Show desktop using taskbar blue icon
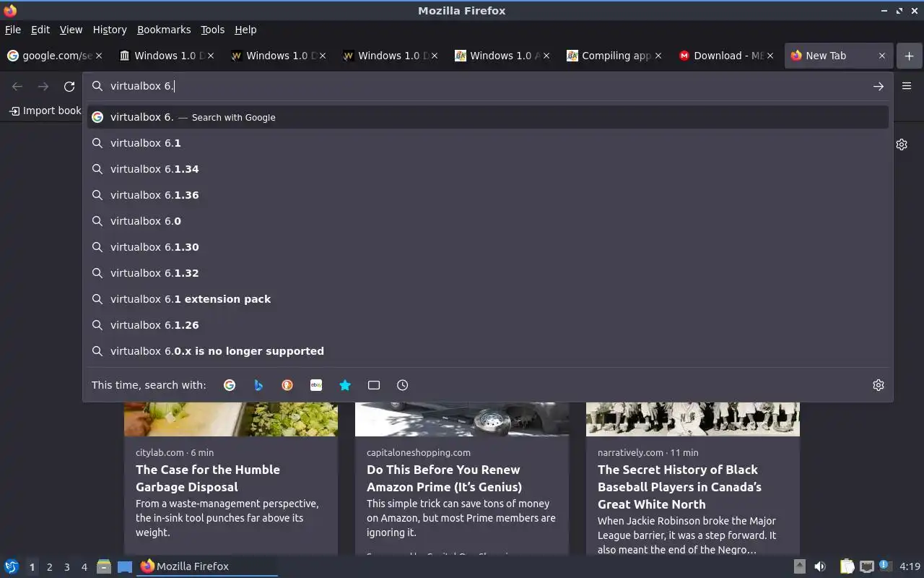This screenshot has width=924, height=578. click(x=125, y=566)
